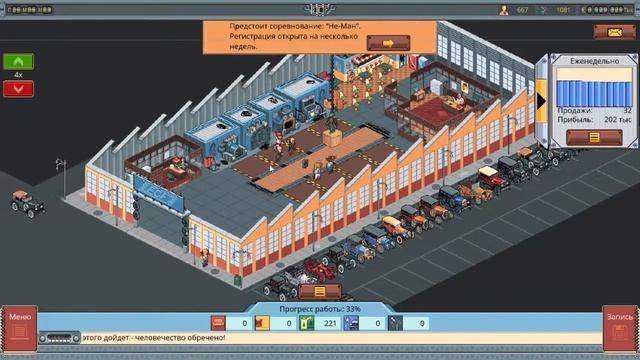
Task: Open the Запись save button
Action: 620,328
